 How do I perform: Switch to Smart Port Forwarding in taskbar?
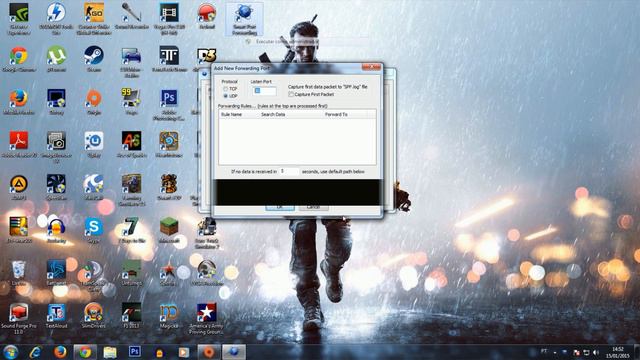coord(233,352)
